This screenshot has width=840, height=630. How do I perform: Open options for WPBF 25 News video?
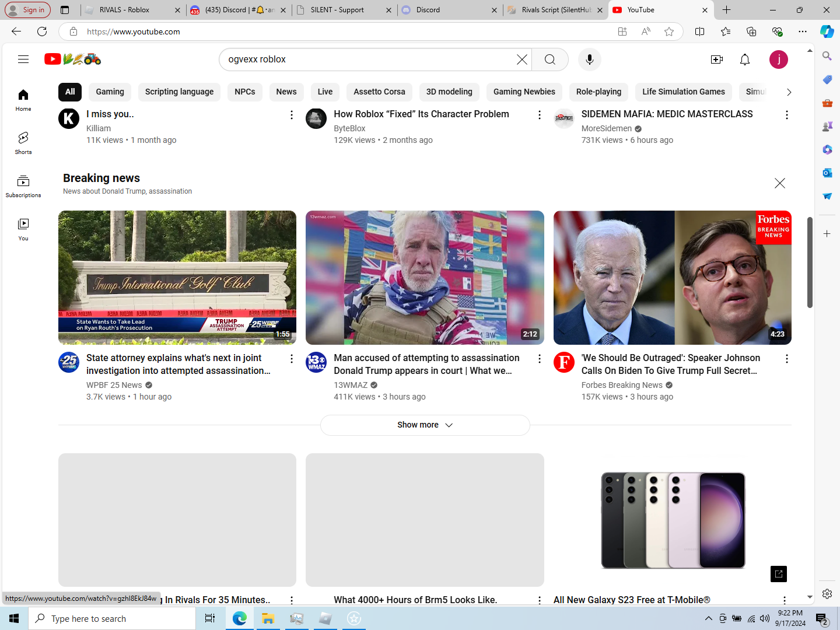[x=291, y=359]
